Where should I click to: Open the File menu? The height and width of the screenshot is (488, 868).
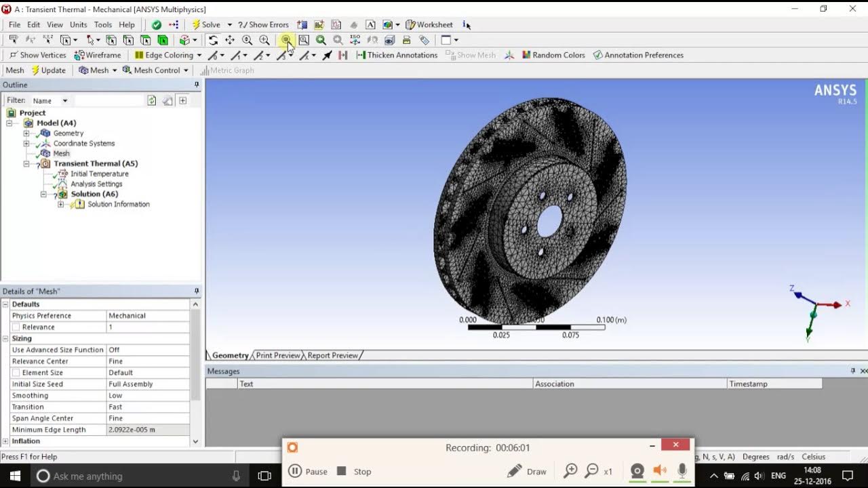coord(14,24)
